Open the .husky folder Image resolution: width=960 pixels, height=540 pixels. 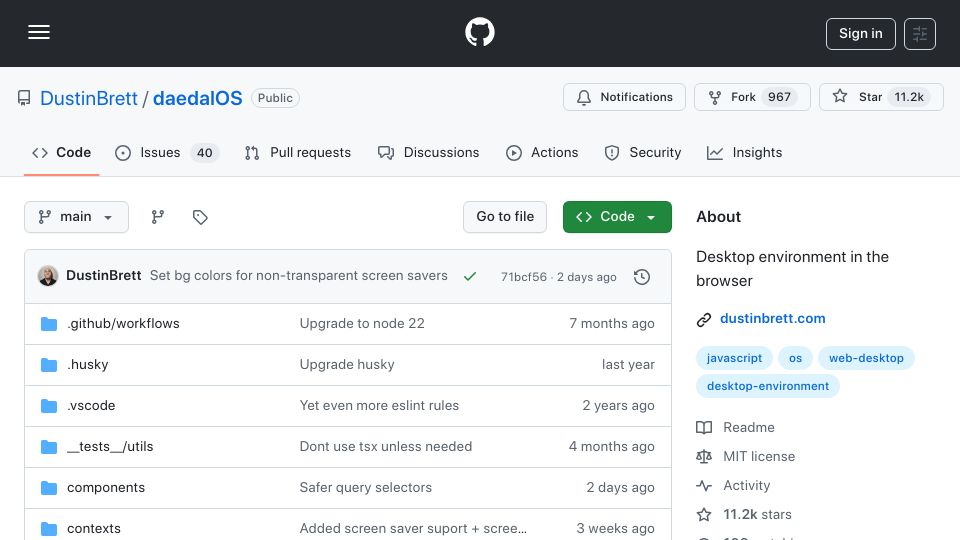tap(88, 364)
